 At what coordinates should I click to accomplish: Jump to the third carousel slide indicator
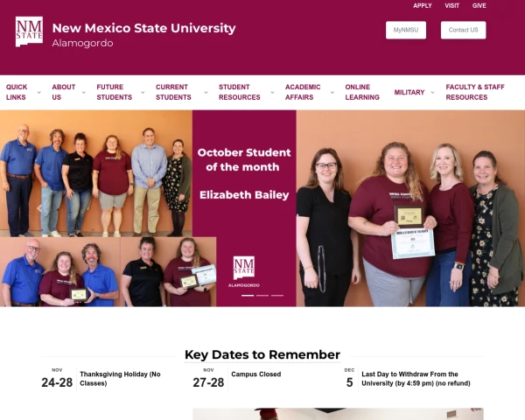tap(277, 296)
